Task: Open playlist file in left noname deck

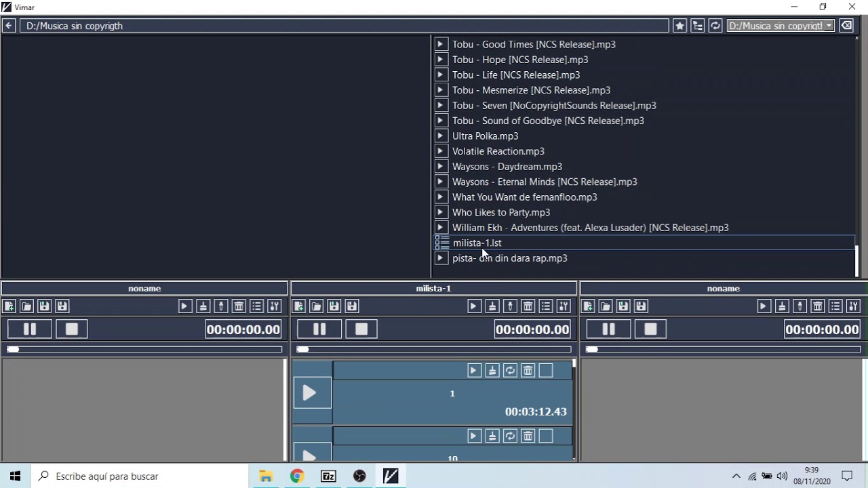Action: coord(26,306)
